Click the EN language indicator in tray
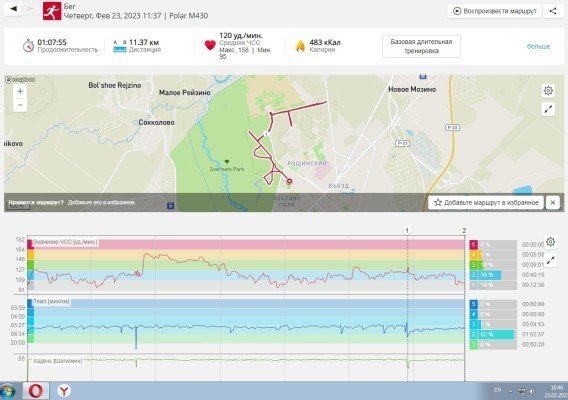The height and width of the screenshot is (400, 568). [x=498, y=390]
